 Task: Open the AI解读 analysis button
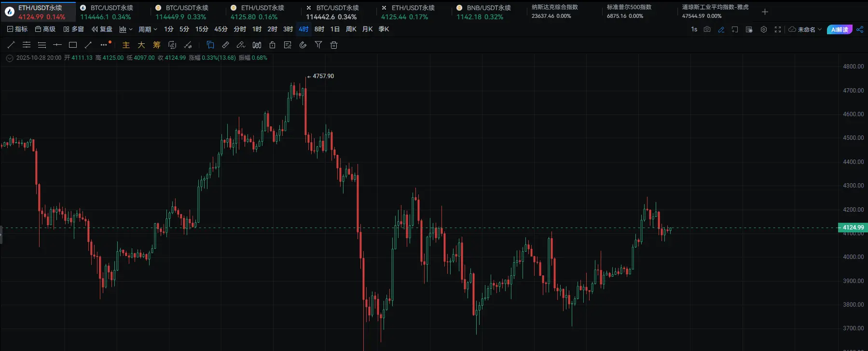pos(840,29)
